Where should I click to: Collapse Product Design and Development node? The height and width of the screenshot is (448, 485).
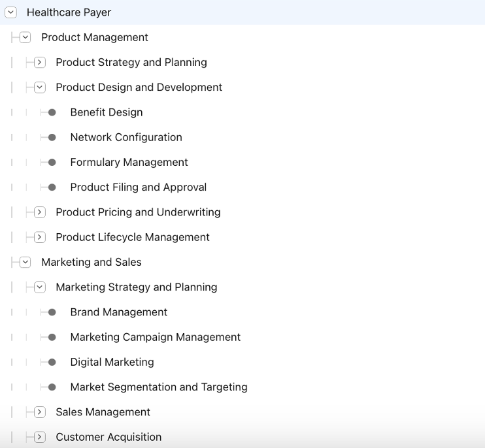pos(40,88)
